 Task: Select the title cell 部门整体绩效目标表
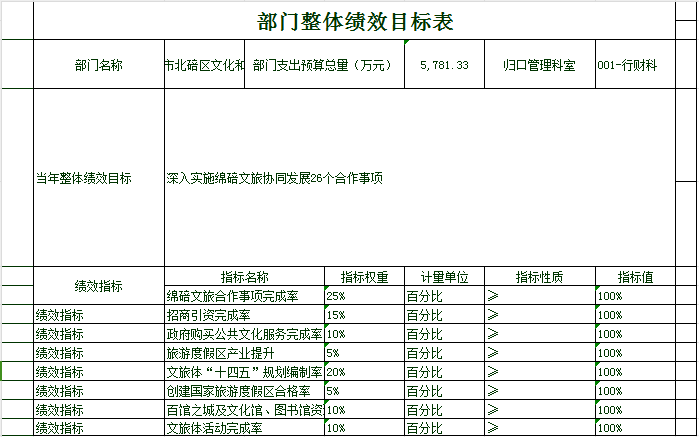(354, 21)
